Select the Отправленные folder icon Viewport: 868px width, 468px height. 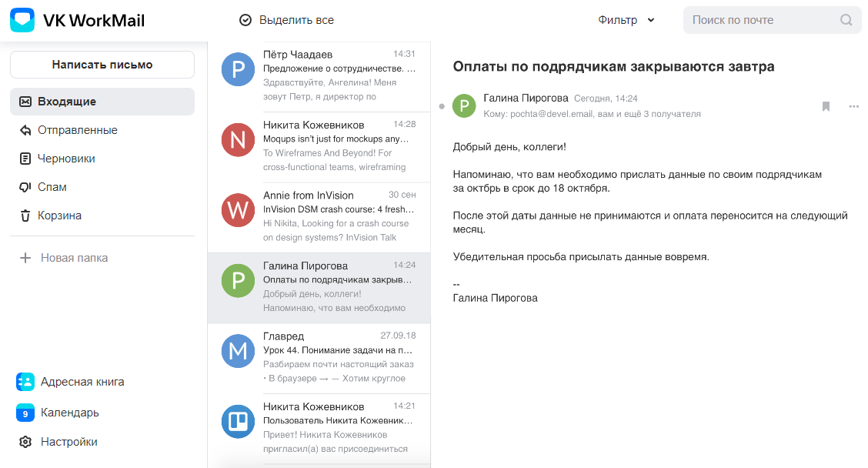coord(26,130)
